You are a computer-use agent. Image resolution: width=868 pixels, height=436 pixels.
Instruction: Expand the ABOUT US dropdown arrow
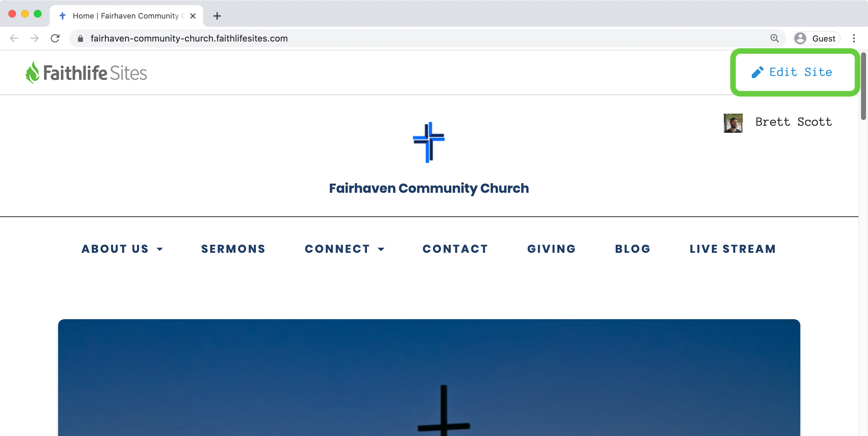coord(160,249)
